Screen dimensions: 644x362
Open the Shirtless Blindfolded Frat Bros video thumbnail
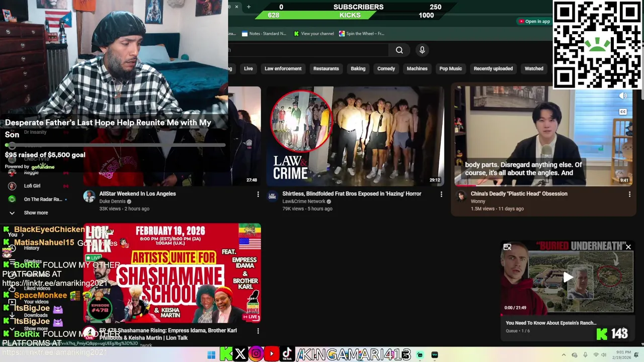(x=355, y=136)
